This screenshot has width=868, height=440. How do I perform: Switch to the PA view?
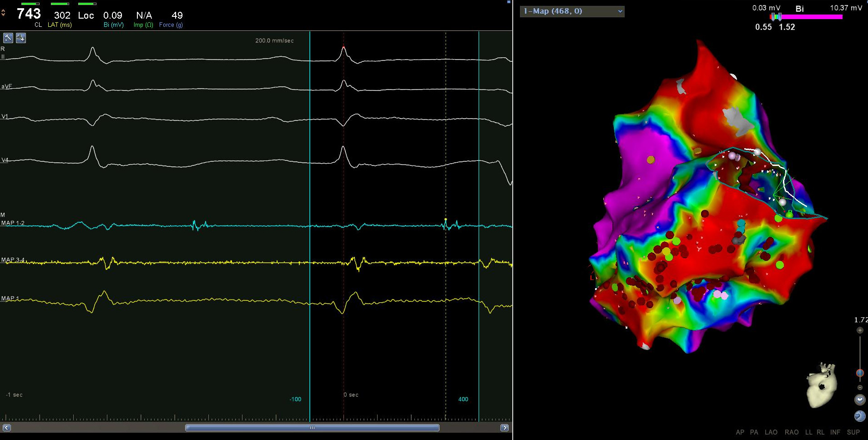coord(754,432)
